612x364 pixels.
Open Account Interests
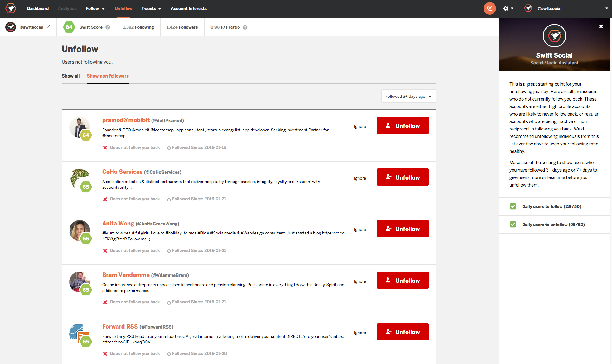coord(189,8)
